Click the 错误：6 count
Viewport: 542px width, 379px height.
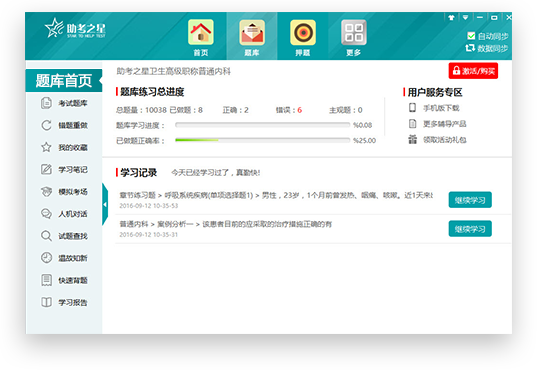[x=289, y=110]
